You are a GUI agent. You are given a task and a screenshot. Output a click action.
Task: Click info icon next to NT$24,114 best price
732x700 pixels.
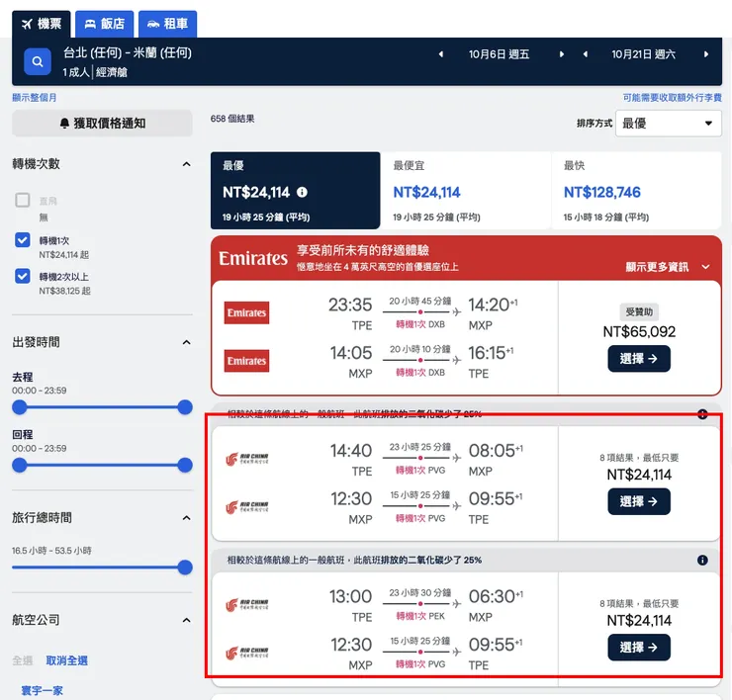302,192
